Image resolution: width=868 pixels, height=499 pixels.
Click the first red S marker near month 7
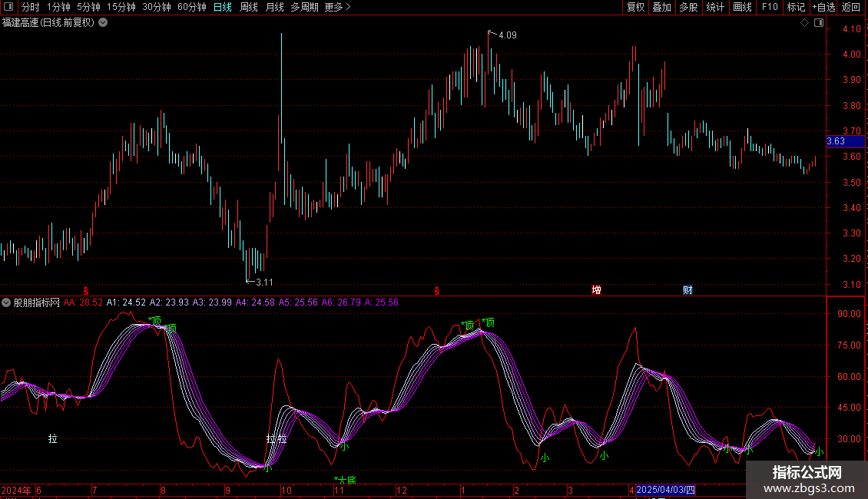tap(86, 291)
